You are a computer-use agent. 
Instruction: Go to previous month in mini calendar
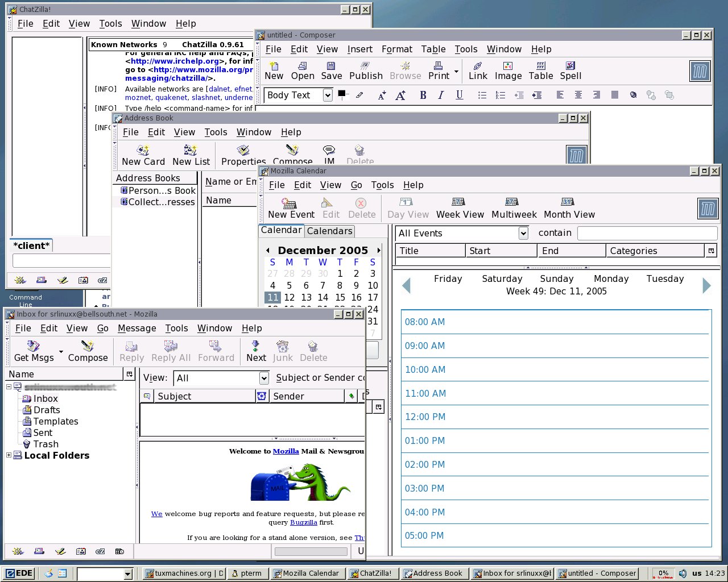[267, 250]
